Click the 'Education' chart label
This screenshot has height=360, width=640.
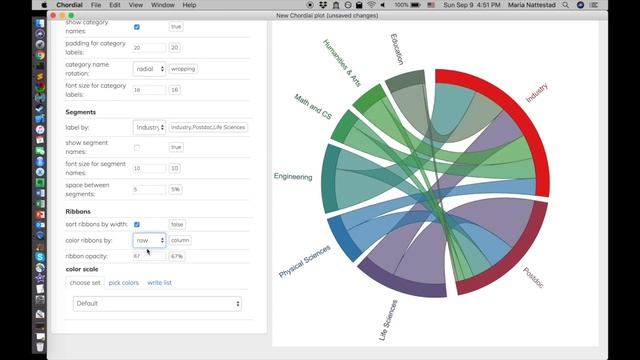pyautogui.click(x=397, y=49)
